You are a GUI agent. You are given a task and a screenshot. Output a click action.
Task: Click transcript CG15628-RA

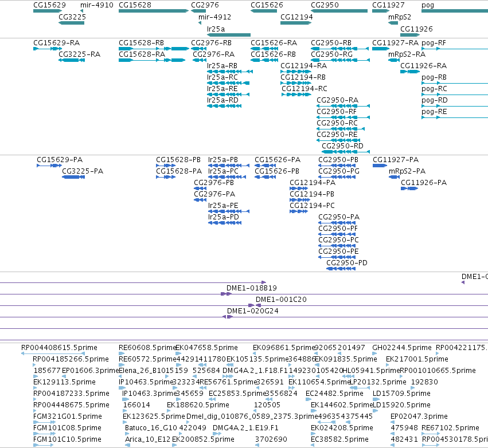pos(142,54)
